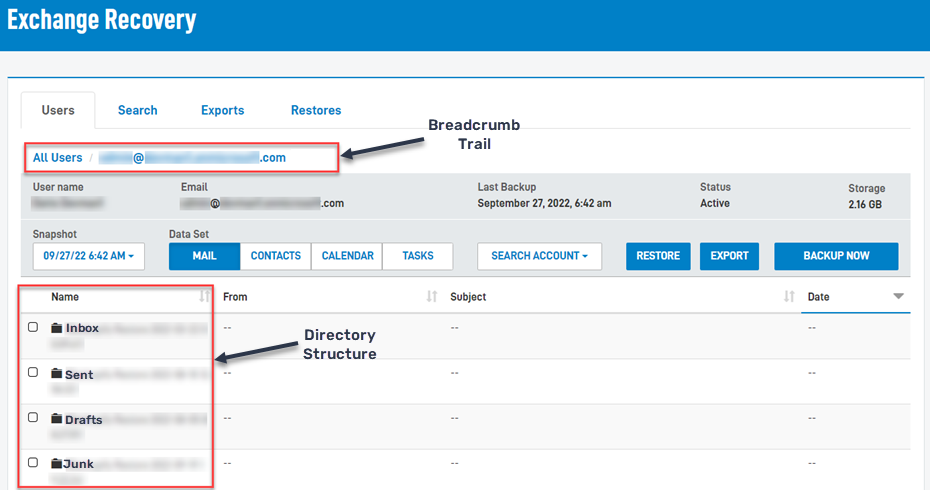Click the From column header
The image size is (930, 490).
coord(235,297)
